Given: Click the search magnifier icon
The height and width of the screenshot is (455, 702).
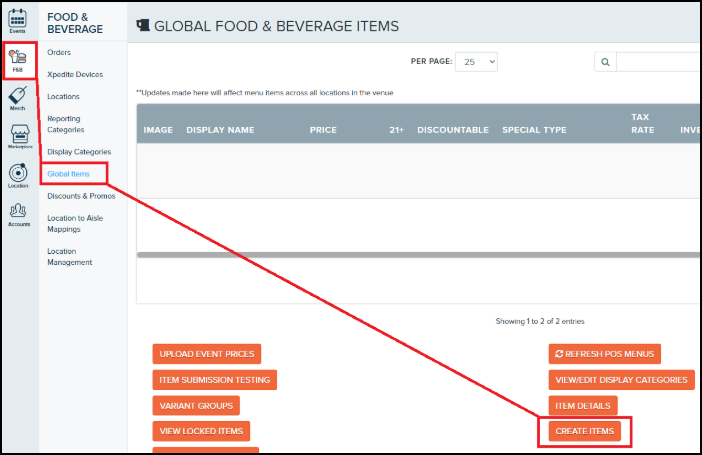Looking at the screenshot, I should point(605,62).
